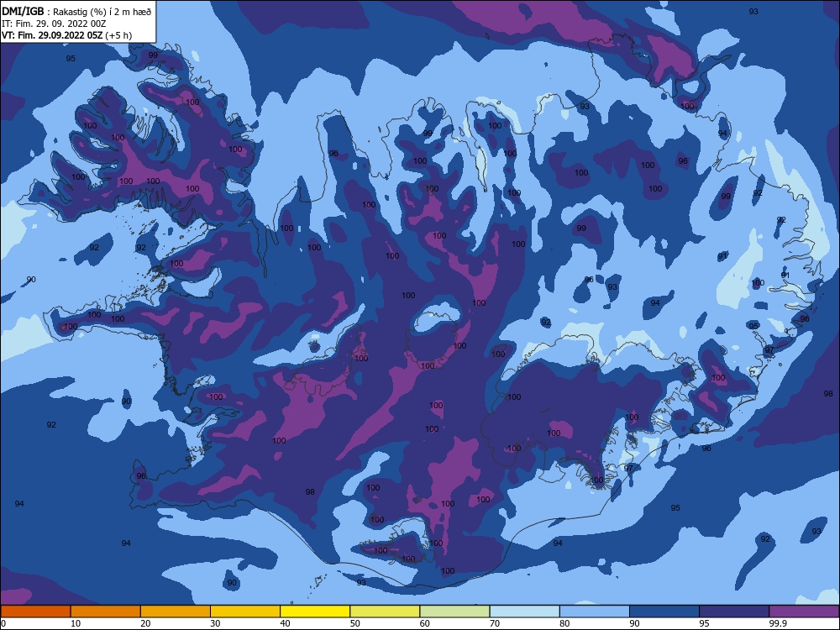Click the '60' legend scale label
This screenshot has height=630, width=840.
425,623
